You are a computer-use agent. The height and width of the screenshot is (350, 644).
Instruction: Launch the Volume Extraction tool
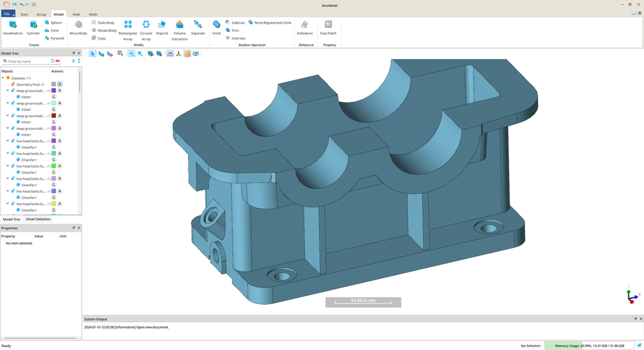[180, 24]
